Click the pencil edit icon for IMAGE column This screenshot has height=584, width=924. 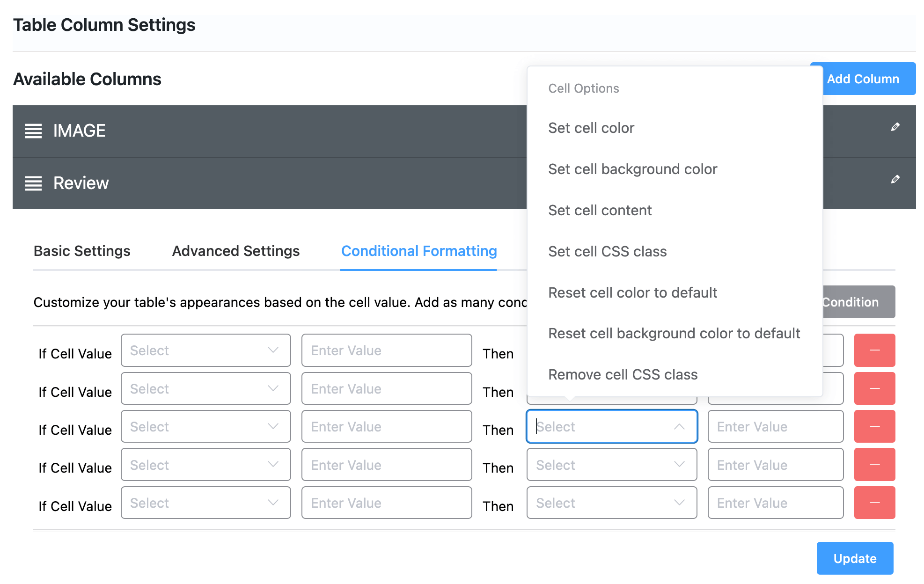pos(895,127)
